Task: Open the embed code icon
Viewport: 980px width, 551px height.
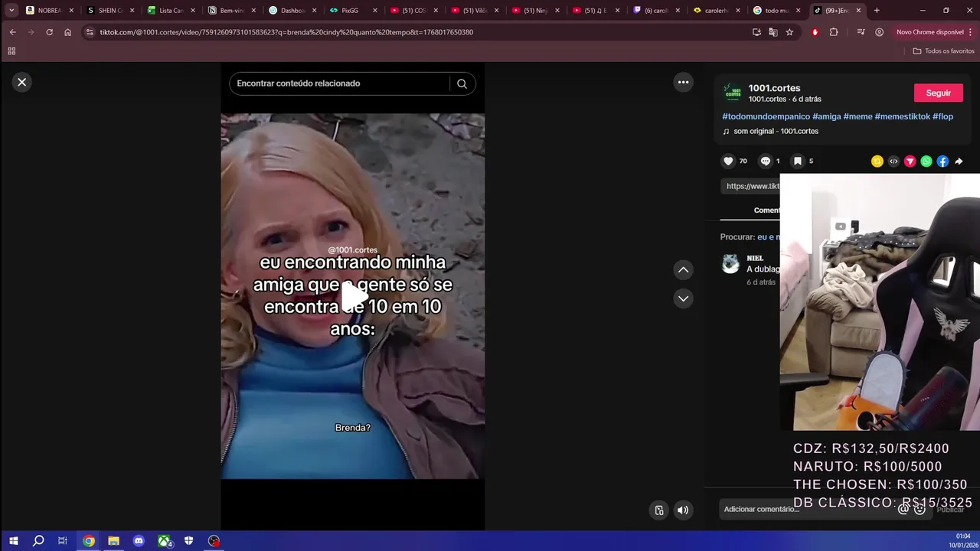Action: (893, 161)
